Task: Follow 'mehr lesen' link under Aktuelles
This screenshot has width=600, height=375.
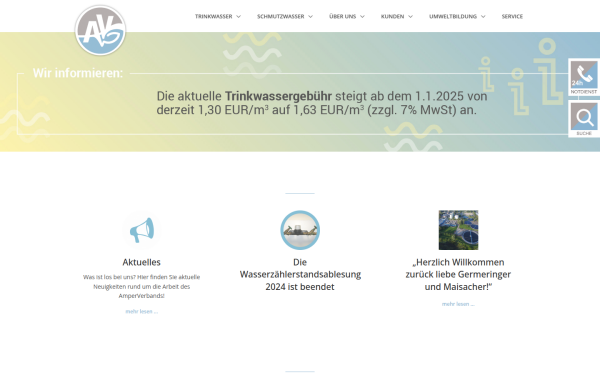Action: [x=142, y=311]
